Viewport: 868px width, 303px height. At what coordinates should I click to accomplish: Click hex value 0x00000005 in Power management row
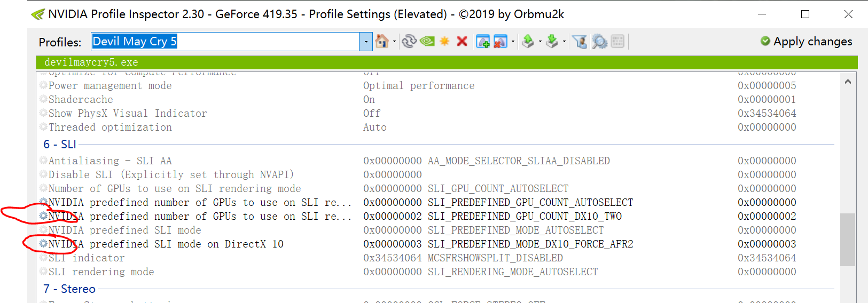point(767,85)
